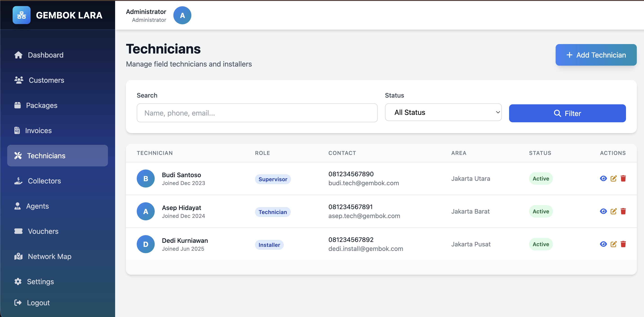Open Network Map in sidebar

[49, 256]
